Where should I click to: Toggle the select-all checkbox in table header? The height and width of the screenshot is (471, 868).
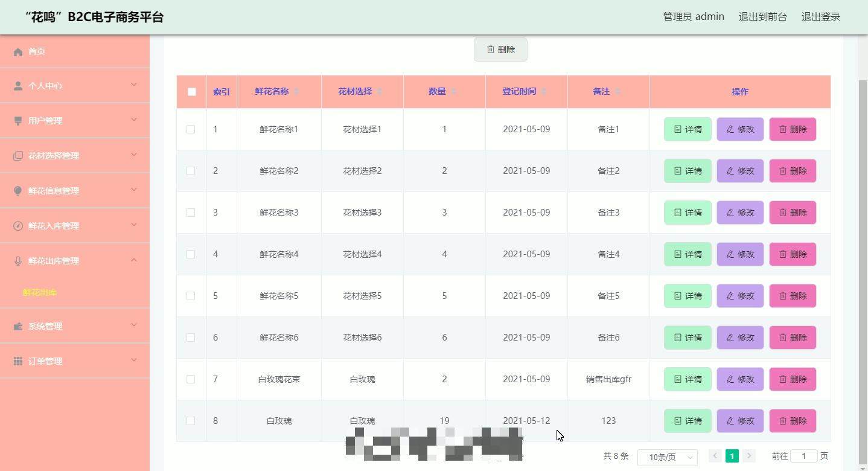click(192, 92)
